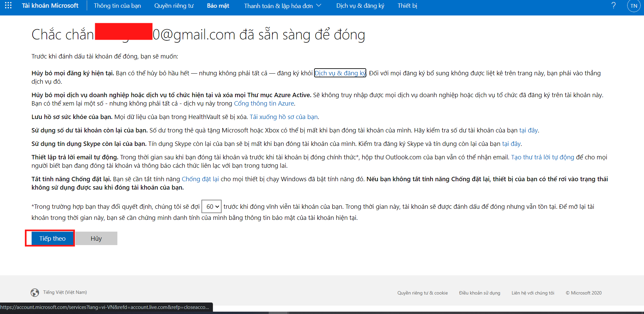Image resolution: width=644 pixels, height=314 pixels.
Task: Click Tải xuống hồ sơ của bạn link
Action: (283, 117)
